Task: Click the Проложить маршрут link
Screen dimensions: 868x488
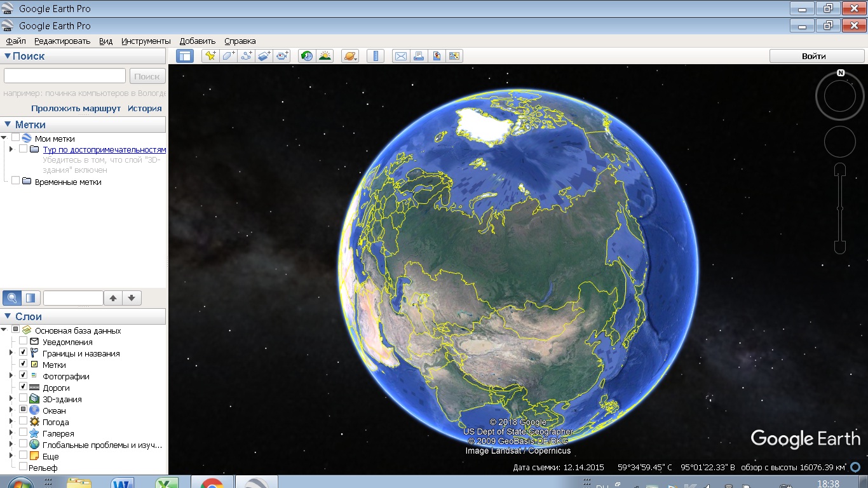Action: click(76, 108)
